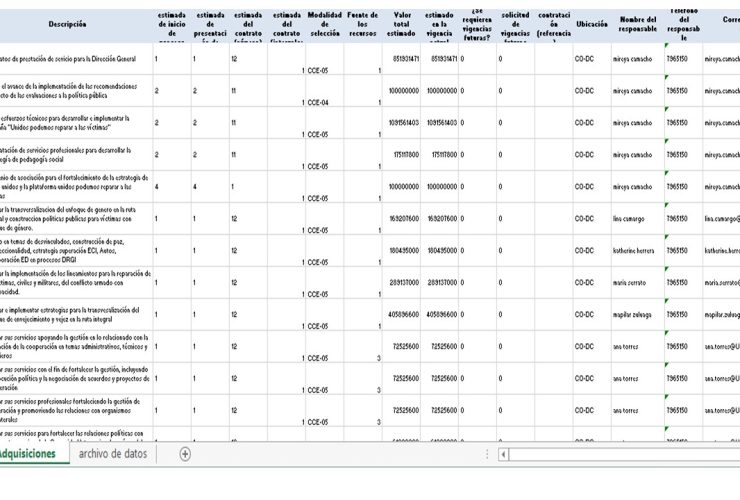
Task: Select CO-DC in the lina camargo row
Action: coord(592,219)
